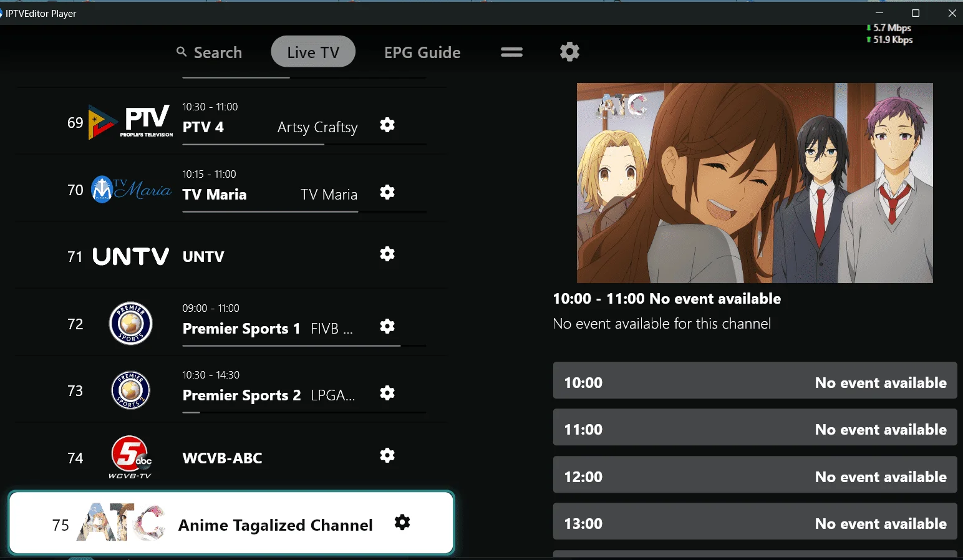The height and width of the screenshot is (560, 963).
Task: Open the 10:00 No event available entry
Action: coord(755,380)
